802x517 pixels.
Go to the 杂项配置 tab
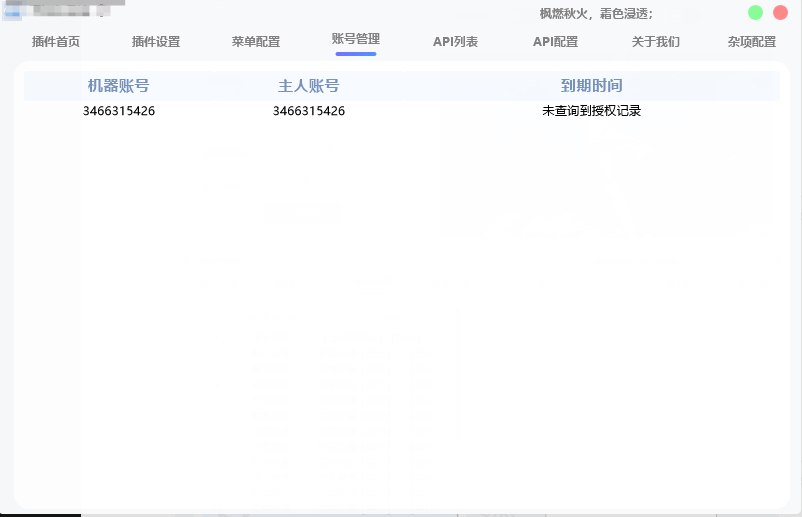tap(752, 41)
